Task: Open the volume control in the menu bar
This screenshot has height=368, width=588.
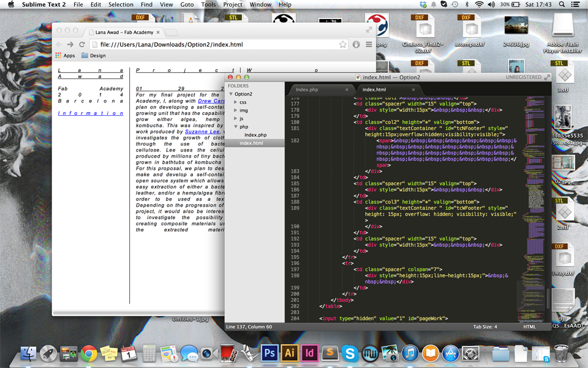Action: pyautogui.click(x=491, y=4)
